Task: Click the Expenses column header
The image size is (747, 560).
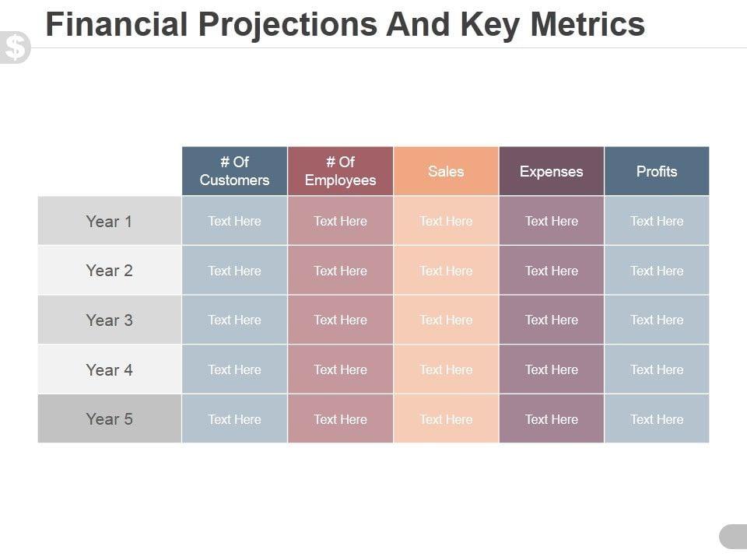Action: coord(551,171)
